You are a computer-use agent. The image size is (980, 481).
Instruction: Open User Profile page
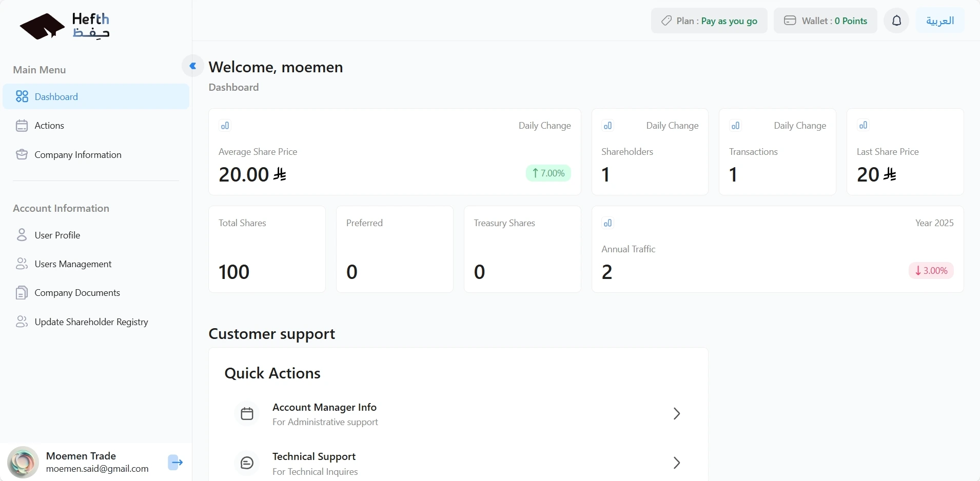click(x=57, y=235)
